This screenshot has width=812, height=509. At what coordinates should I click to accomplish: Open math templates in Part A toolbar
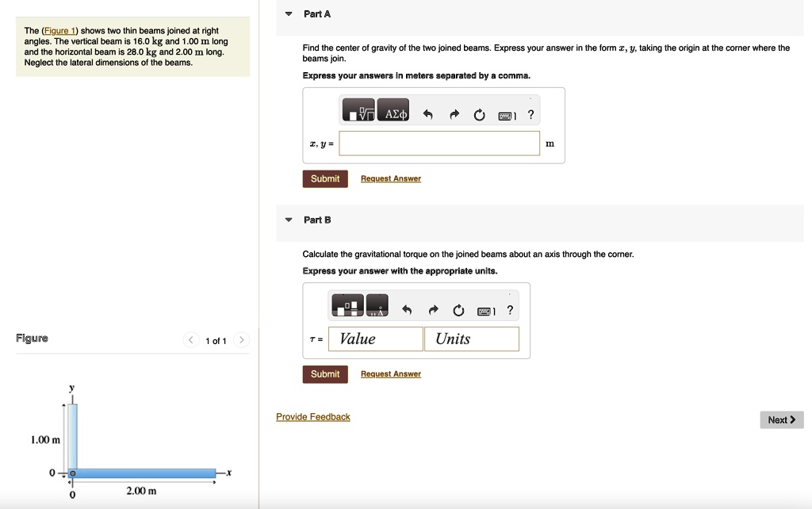click(x=358, y=114)
